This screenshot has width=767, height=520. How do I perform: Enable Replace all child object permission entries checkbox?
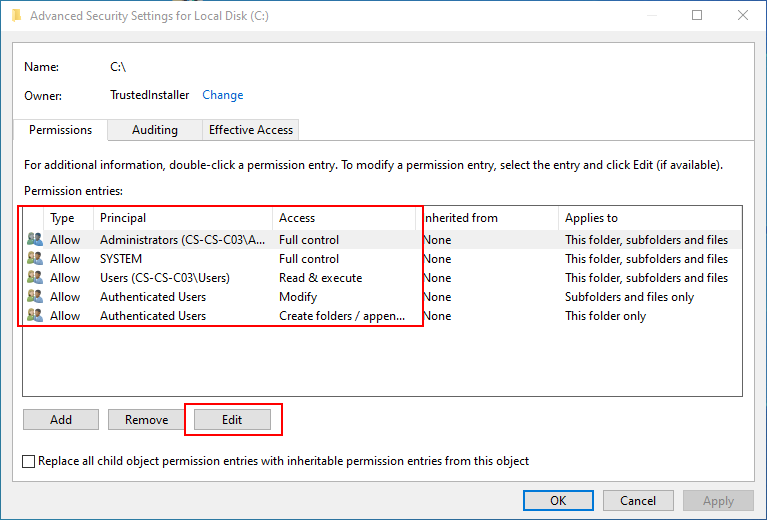click(x=28, y=461)
